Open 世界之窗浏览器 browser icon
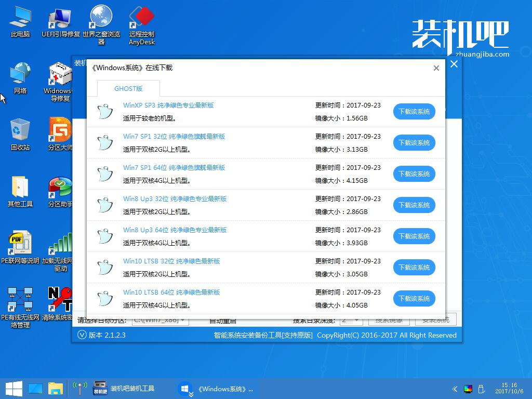Viewport: 532px width, 399px height. (x=101, y=25)
